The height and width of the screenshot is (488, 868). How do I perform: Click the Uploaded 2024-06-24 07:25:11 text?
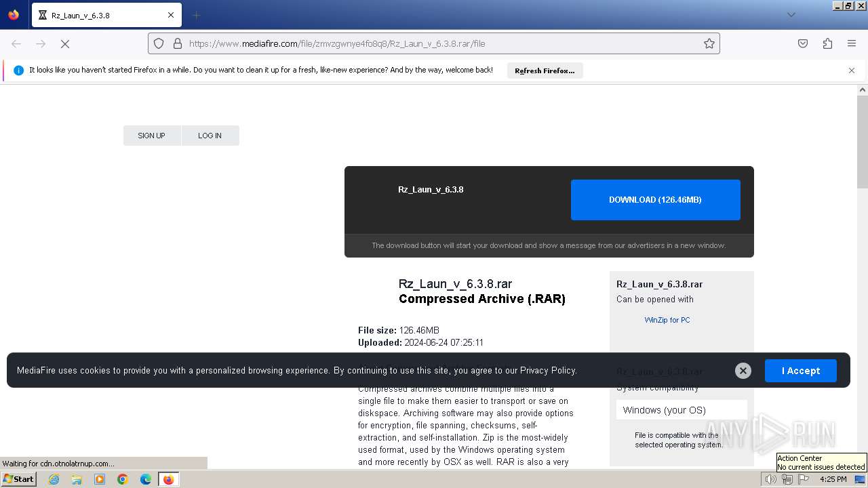(420, 343)
